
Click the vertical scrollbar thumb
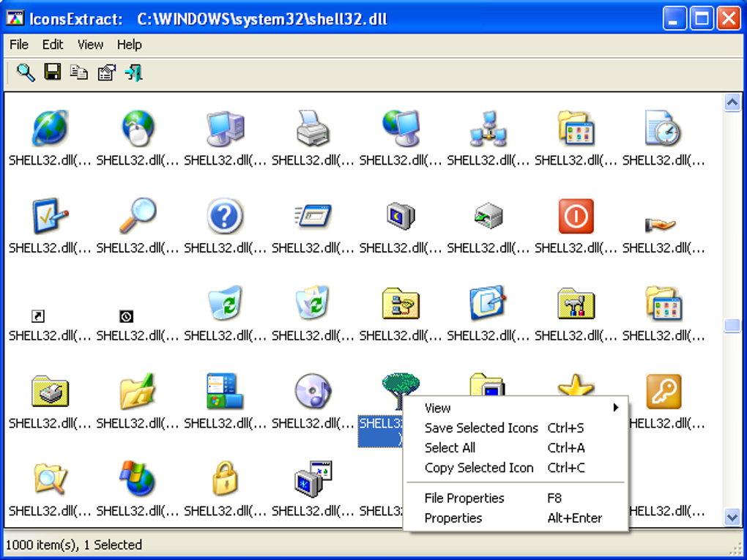[x=732, y=325]
